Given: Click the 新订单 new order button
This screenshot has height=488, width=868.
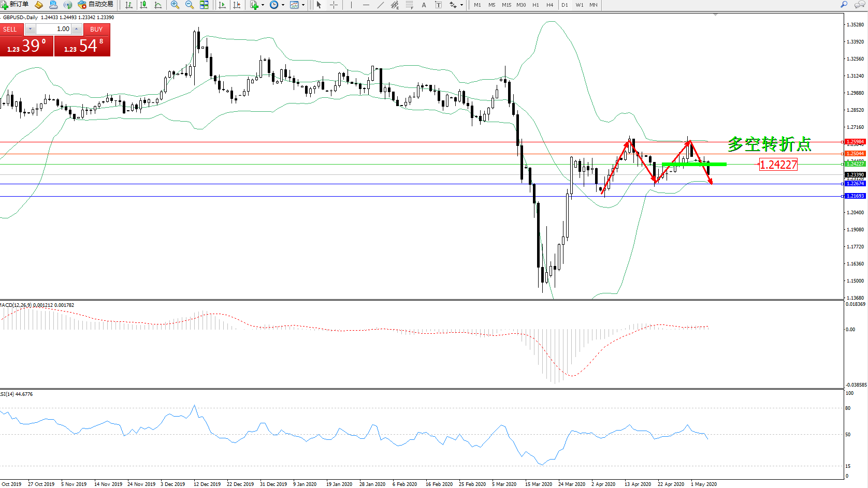Looking at the screenshot, I should coord(15,5).
